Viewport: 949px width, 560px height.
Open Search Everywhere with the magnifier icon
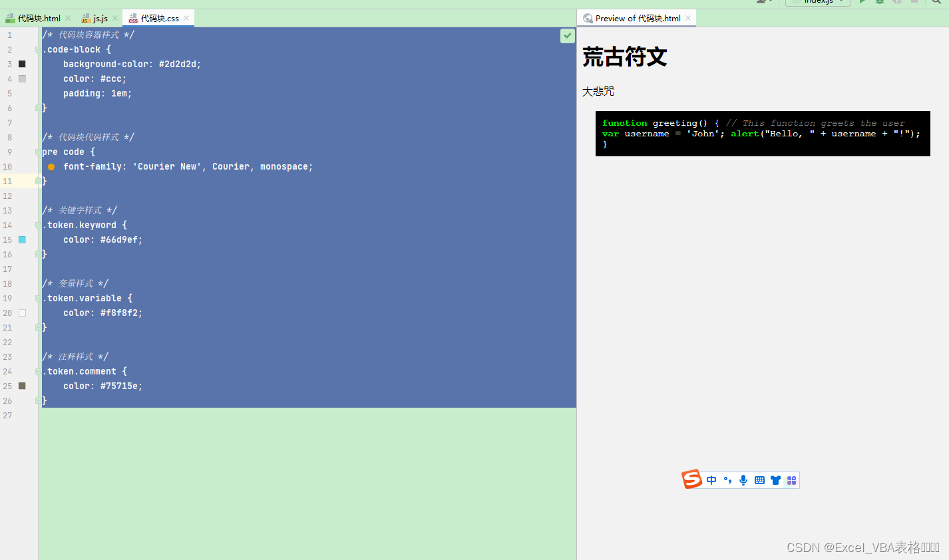936,3
